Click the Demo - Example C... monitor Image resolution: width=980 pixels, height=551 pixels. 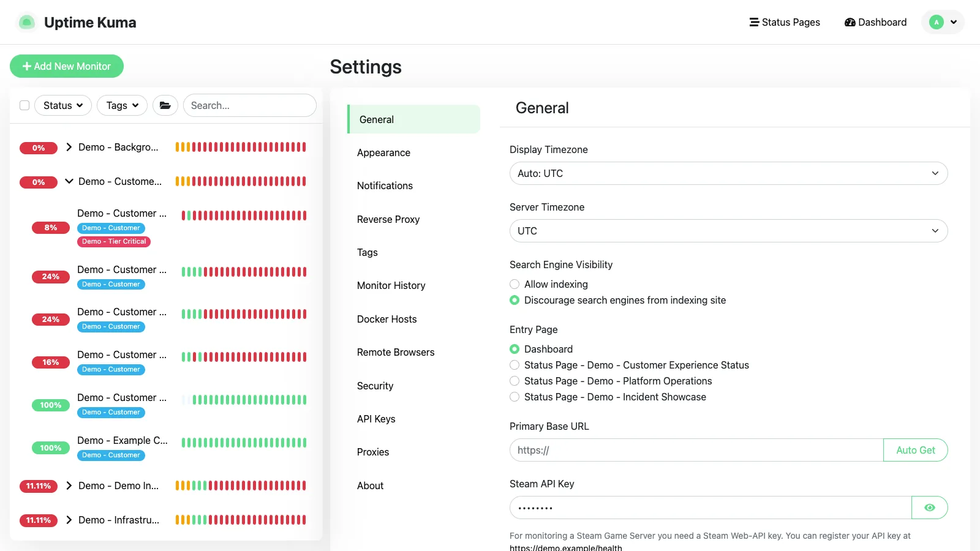click(x=123, y=440)
